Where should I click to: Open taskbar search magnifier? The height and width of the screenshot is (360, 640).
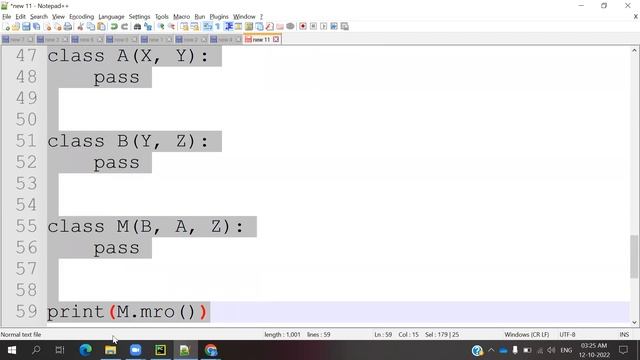[36, 350]
